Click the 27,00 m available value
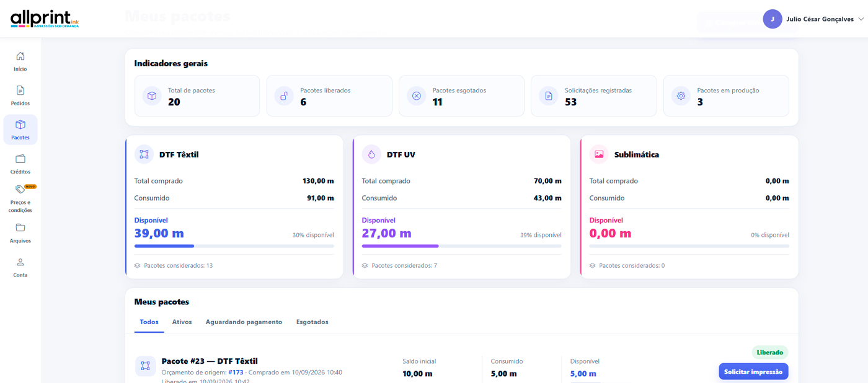Viewport: 868px width, 383px height. 387,234
